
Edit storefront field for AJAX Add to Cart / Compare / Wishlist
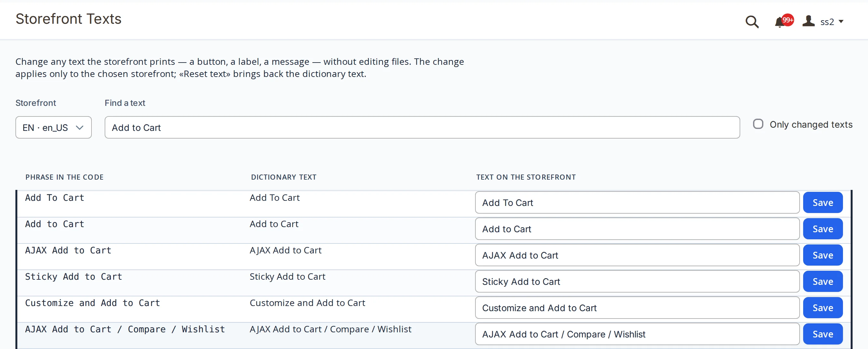click(x=637, y=334)
